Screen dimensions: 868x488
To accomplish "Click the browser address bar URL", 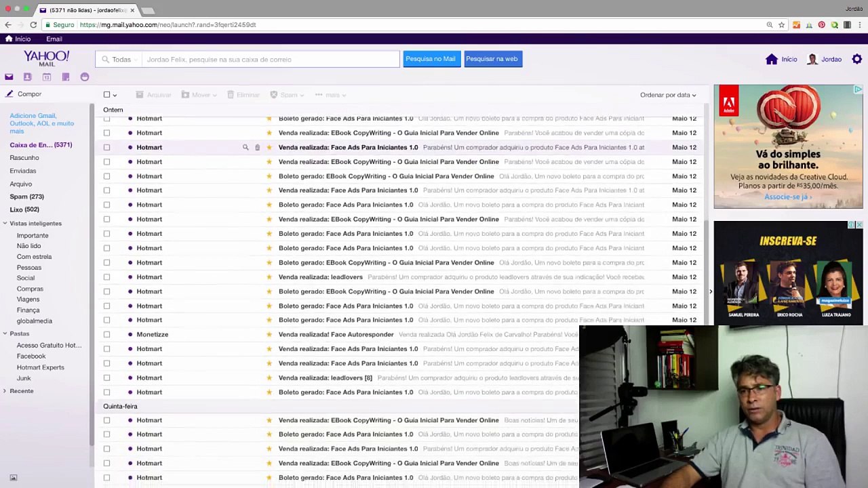I will (167, 25).
